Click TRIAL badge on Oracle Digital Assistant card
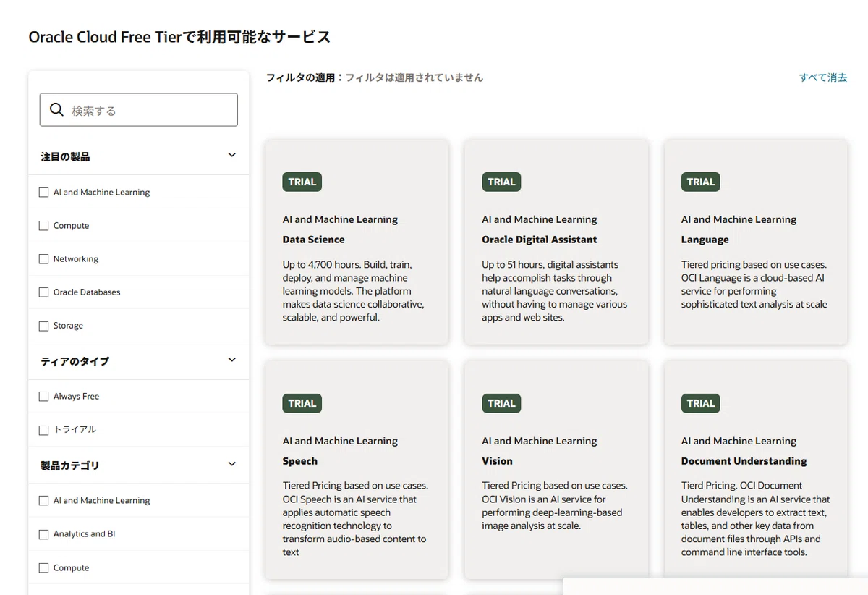 [501, 182]
